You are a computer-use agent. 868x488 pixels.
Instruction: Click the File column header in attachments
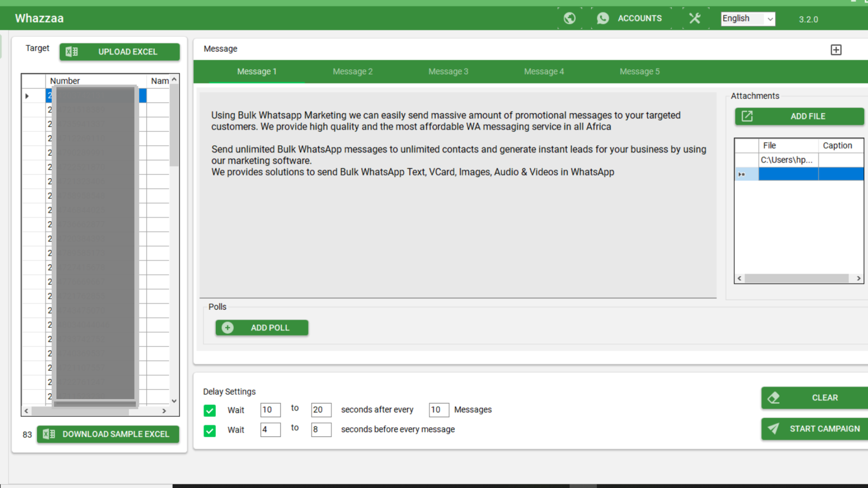pos(788,145)
